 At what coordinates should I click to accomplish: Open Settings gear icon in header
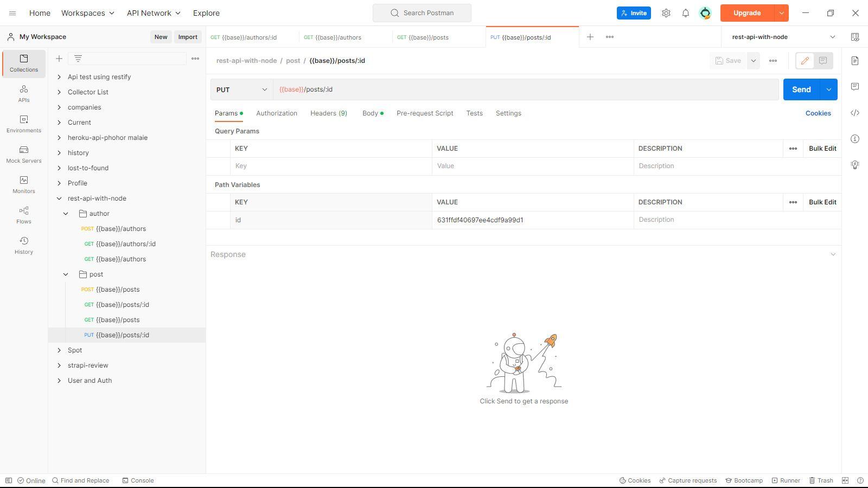(666, 13)
